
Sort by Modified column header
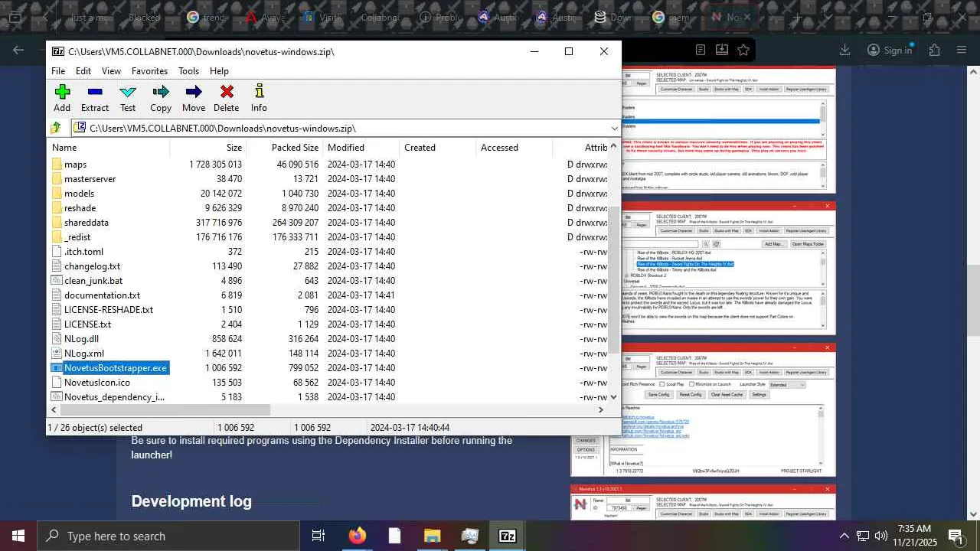pyautogui.click(x=361, y=148)
